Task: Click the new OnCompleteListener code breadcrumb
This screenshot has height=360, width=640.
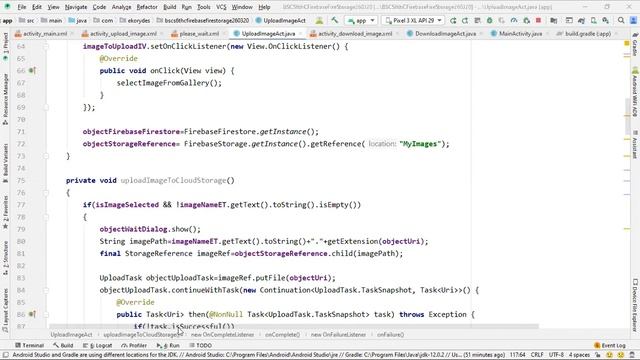Action: click(222, 335)
